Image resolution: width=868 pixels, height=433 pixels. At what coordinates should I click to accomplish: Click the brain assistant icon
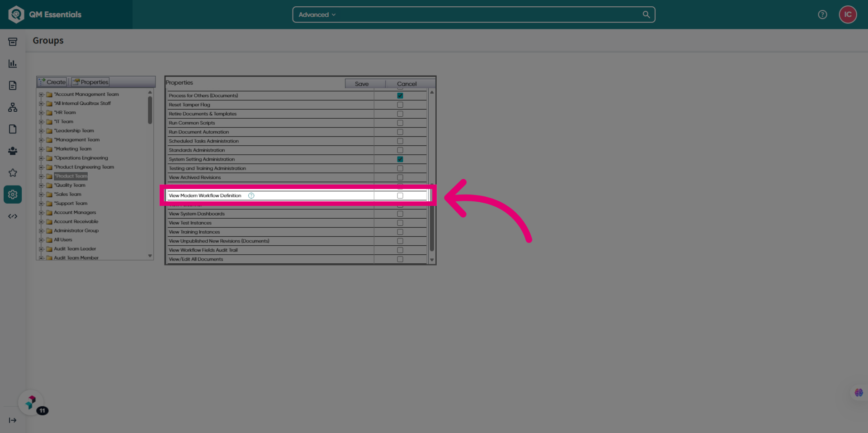(x=859, y=393)
